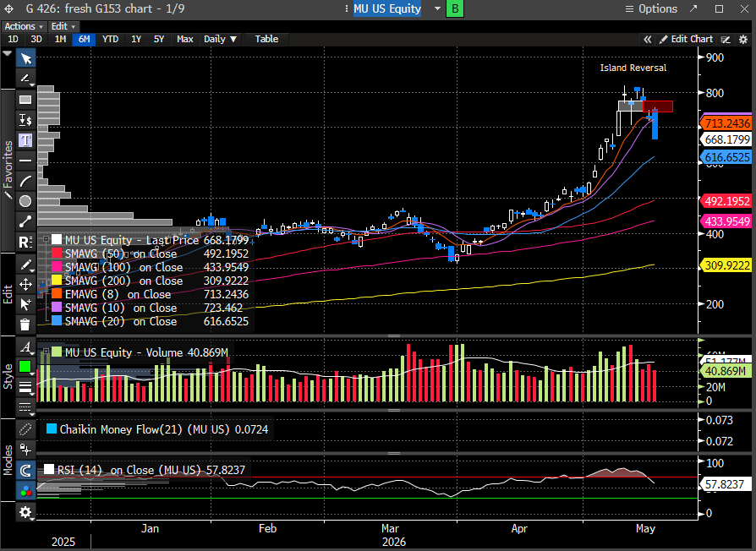
Task: Switch to 1D time range
Action: [13, 40]
